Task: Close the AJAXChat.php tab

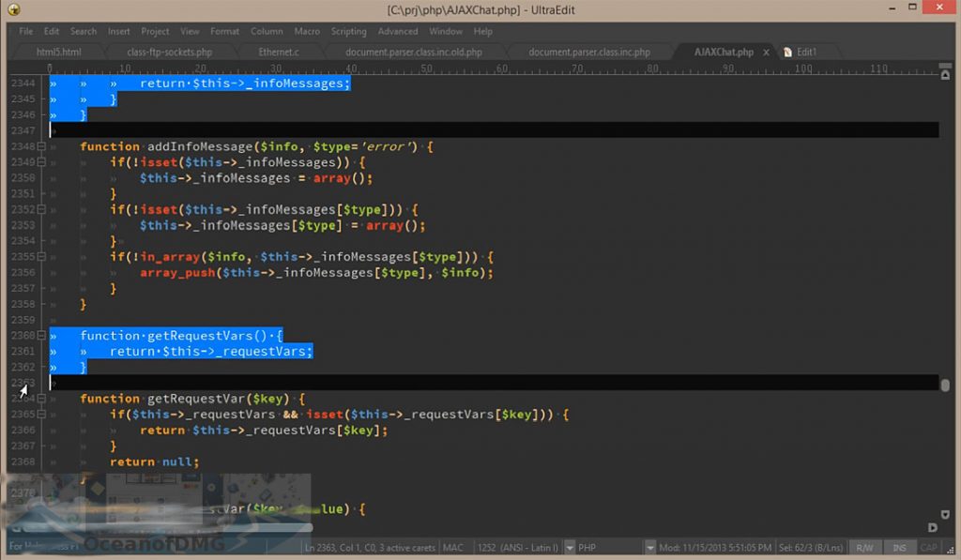Action: coord(766,53)
